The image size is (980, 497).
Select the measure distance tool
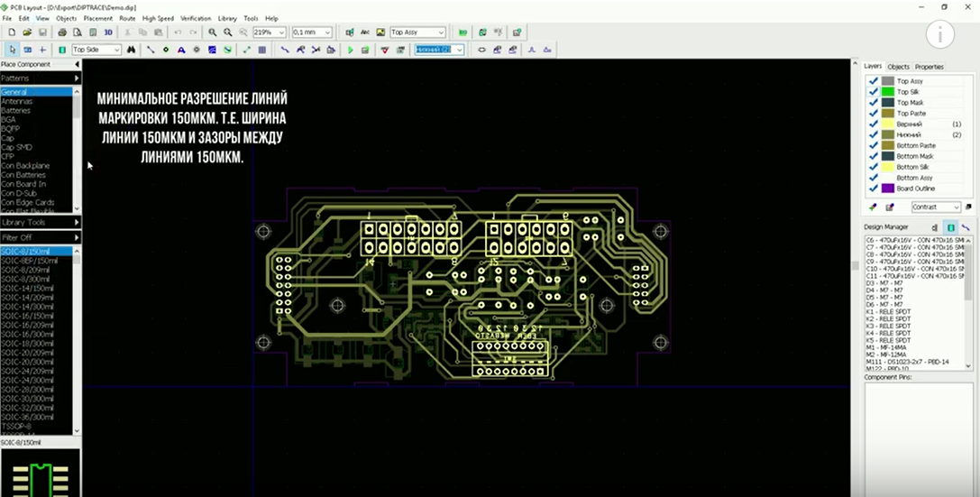(x=247, y=50)
